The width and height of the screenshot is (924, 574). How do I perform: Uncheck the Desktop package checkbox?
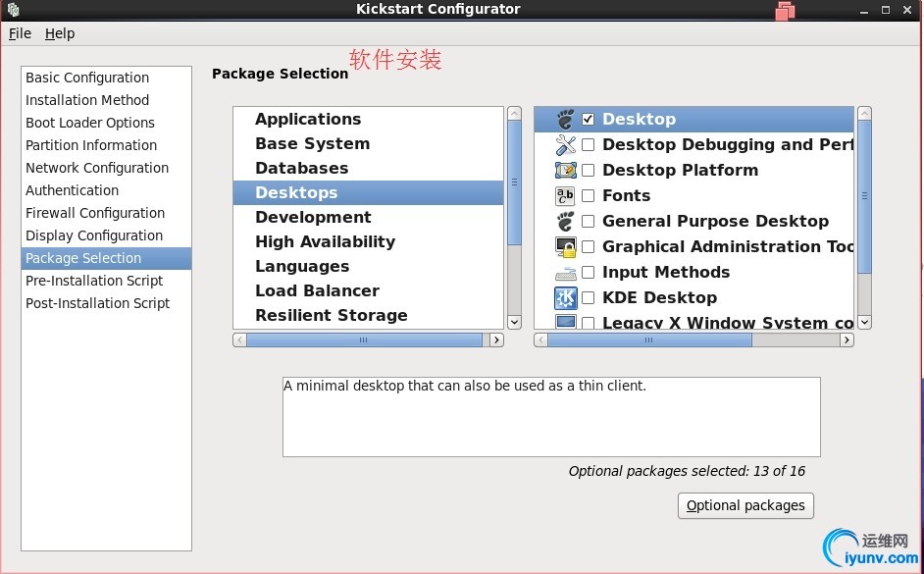point(588,119)
